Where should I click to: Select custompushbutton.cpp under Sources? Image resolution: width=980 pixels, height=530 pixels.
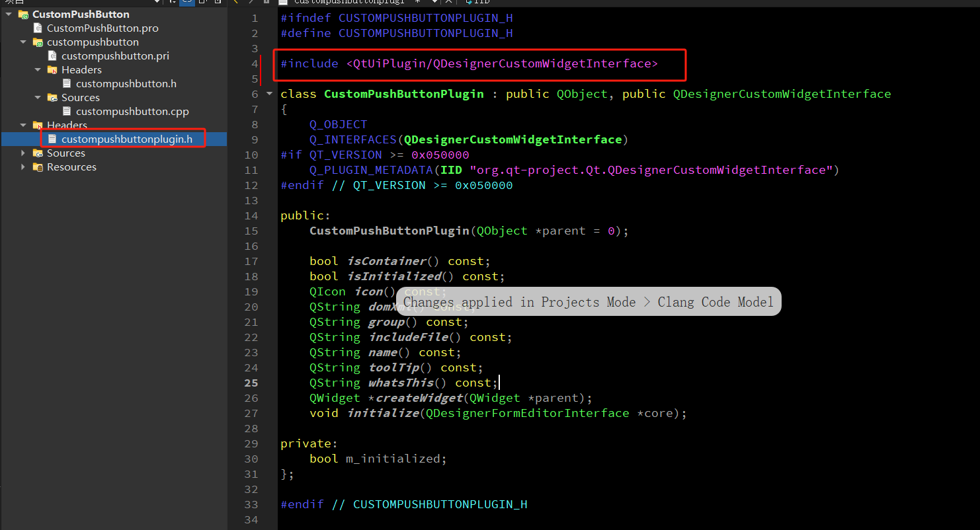click(x=134, y=111)
